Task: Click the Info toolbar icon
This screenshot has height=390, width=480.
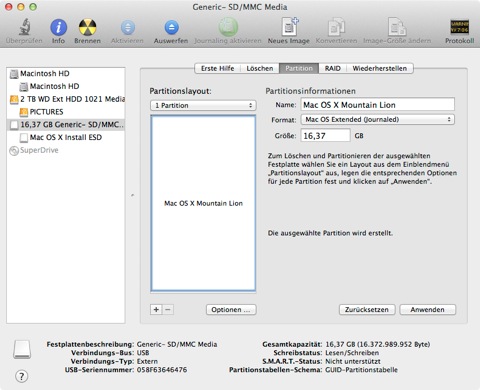Action: point(58,28)
